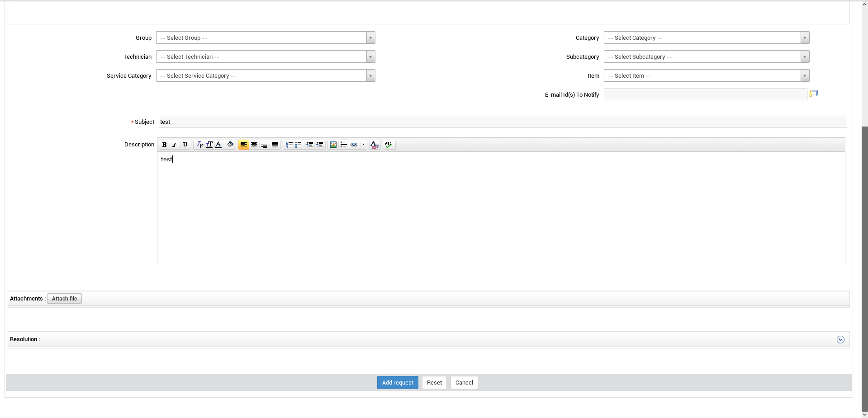The image size is (868, 418).
Task: Open the Select Technician dropdown
Action: pyautogui.click(x=266, y=57)
